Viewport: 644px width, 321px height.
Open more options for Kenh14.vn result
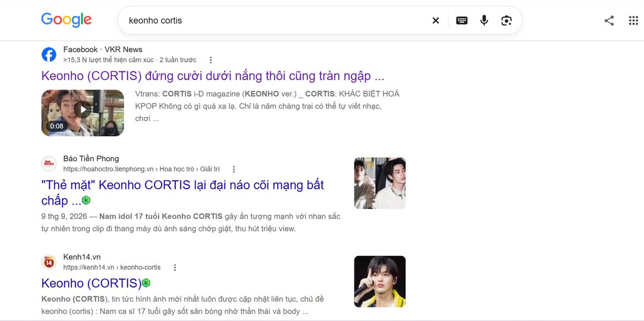175,268
